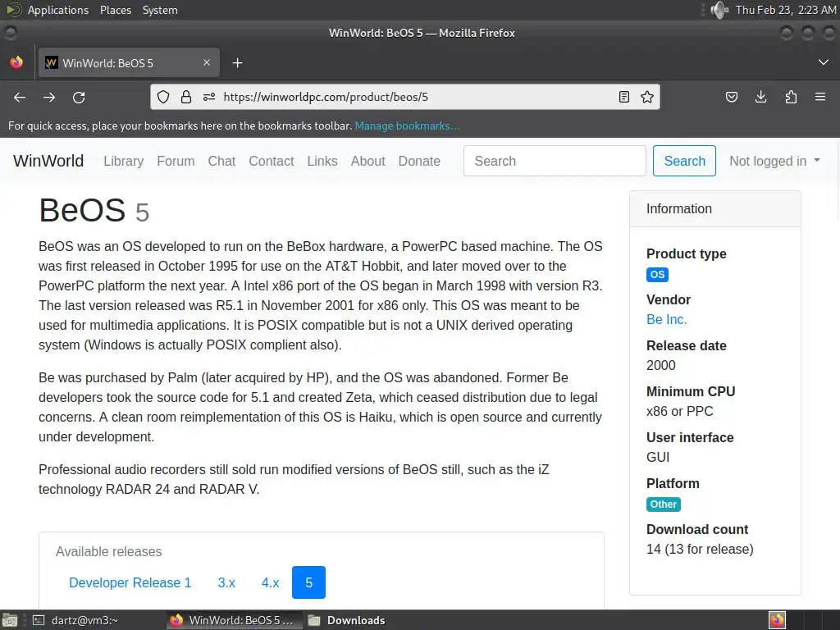Image resolution: width=840 pixels, height=630 pixels.
Task: Open the Applications menu
Action: [x=58, y=10]
